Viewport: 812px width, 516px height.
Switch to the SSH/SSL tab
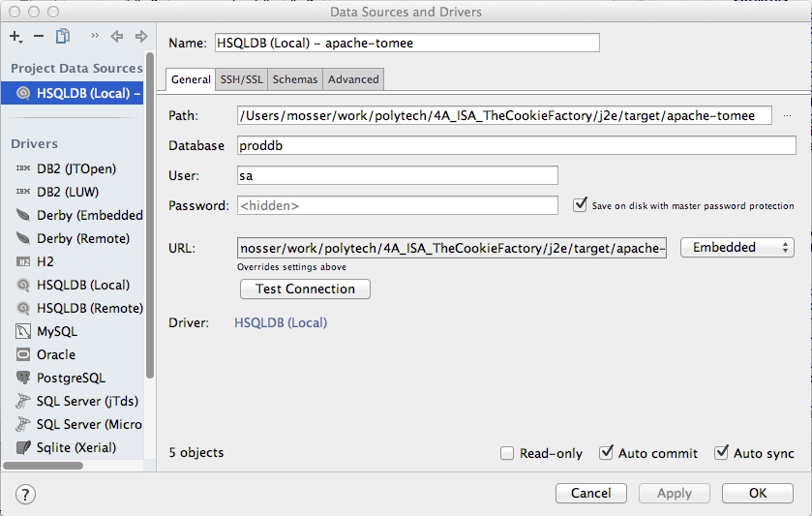[x=241, y=79]
